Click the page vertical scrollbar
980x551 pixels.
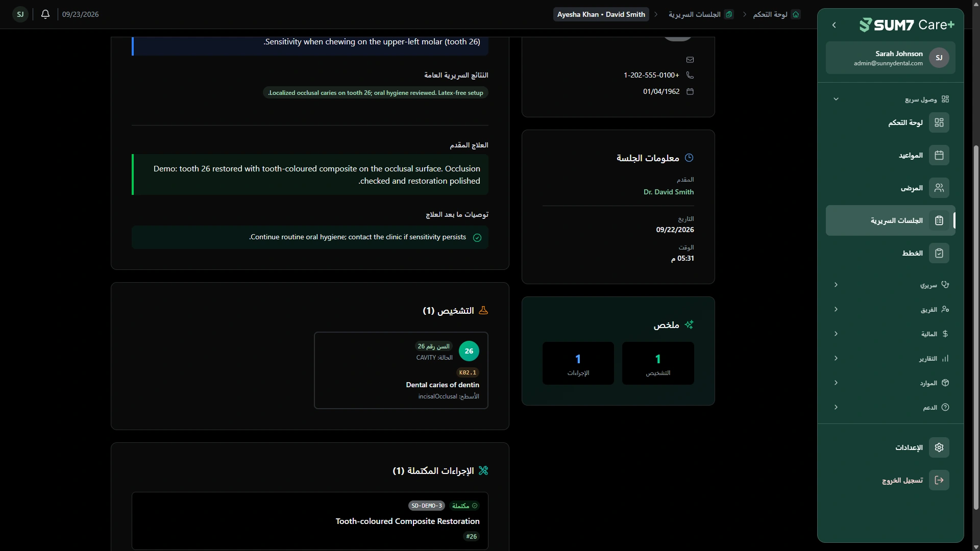(x=976, y=327)
